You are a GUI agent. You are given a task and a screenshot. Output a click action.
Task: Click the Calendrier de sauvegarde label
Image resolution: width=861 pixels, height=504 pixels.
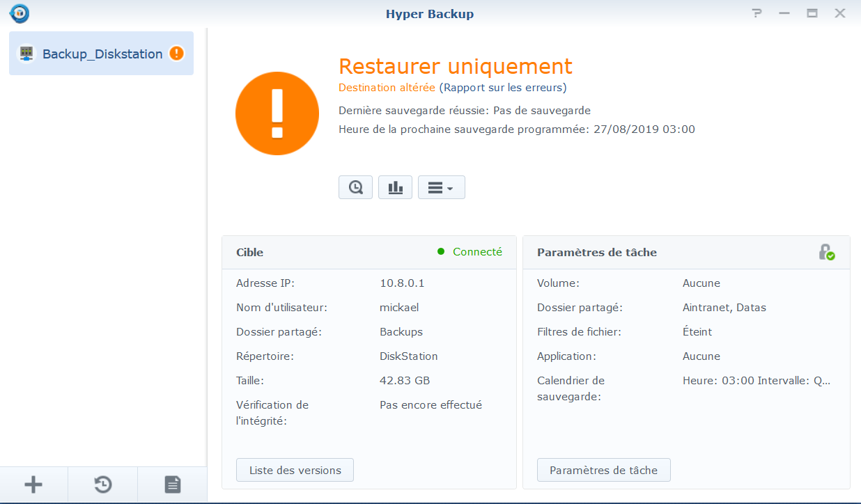pyautogui.click(x=571, y=388)
